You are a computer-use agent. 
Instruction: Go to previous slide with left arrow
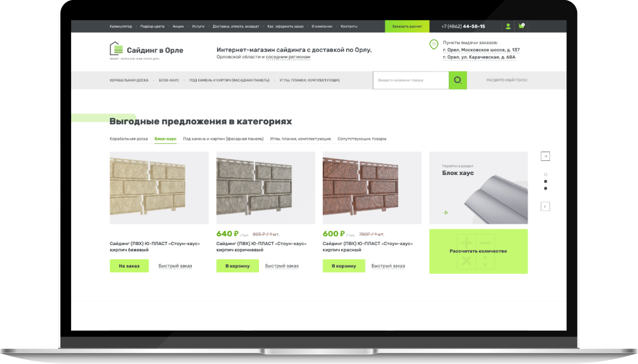point(545,206)
